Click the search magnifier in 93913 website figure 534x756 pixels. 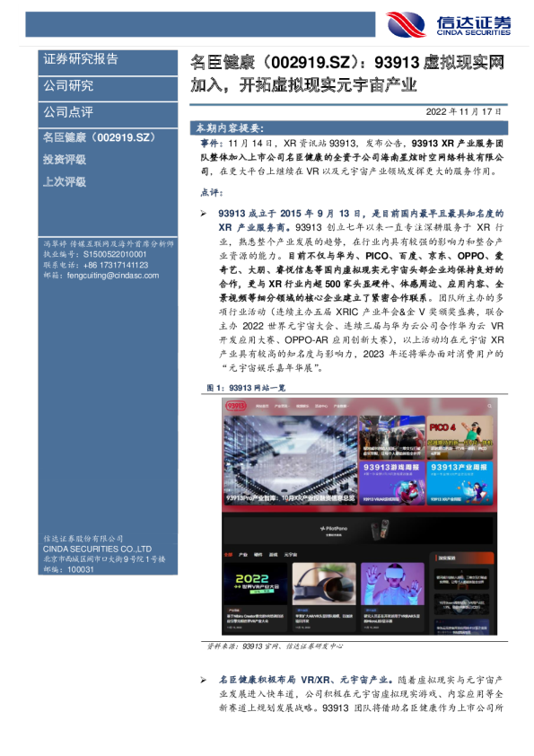[489, 406]
